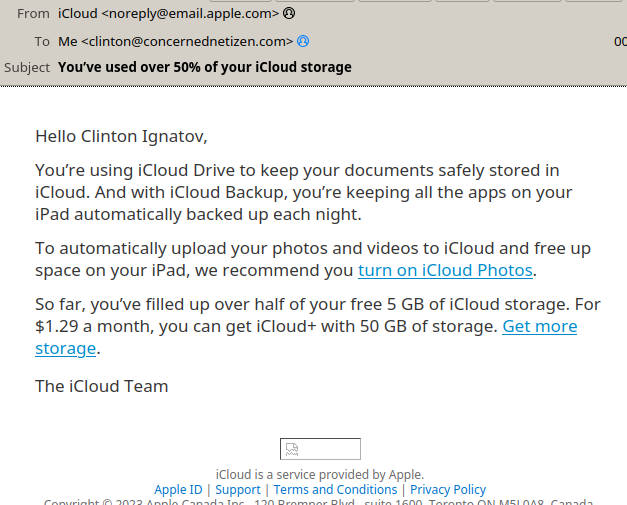Click the greeting 'Hello Clinton Ignatov,'

point(121,136)
